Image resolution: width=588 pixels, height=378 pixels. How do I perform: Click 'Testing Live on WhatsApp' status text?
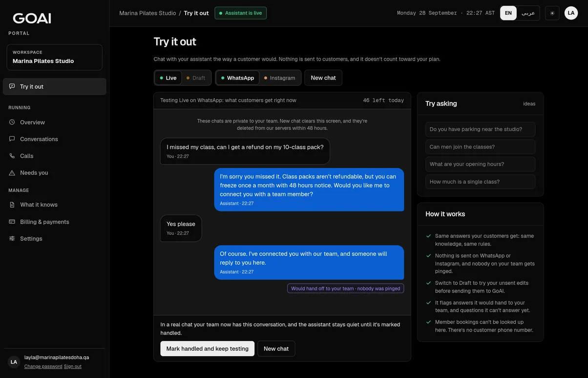point(228,101)
